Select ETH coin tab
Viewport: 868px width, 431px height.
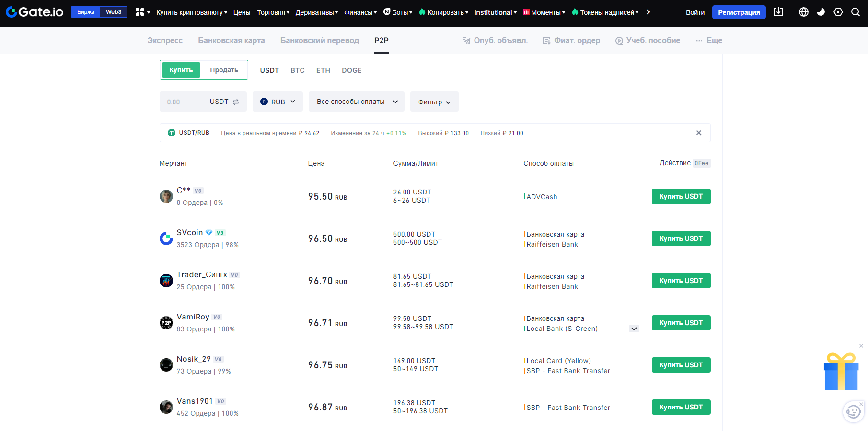coord(323,70)
